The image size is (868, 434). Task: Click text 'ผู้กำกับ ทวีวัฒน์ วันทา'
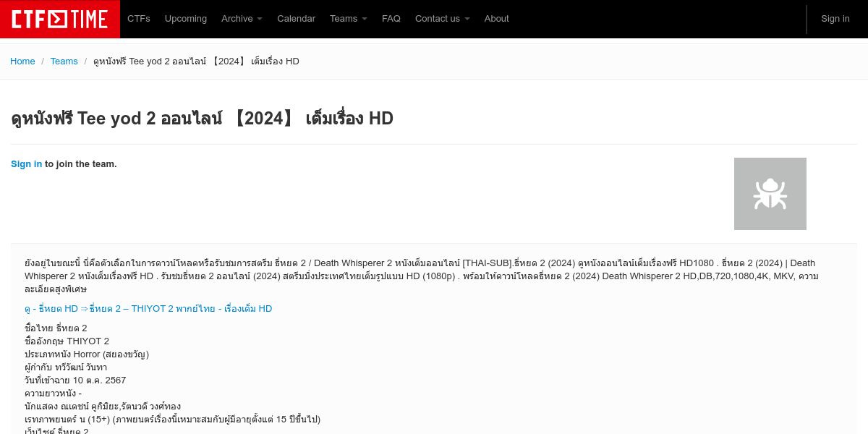66,367
